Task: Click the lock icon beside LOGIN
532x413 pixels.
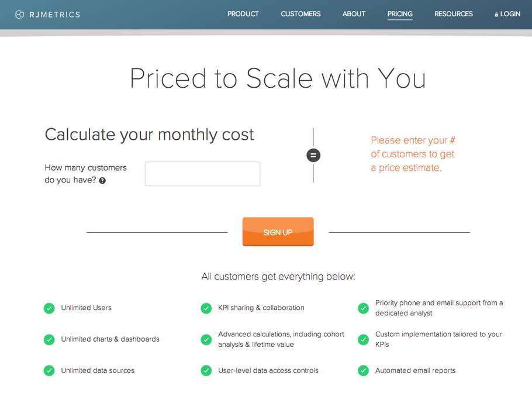Action: [x=496, y=13]
